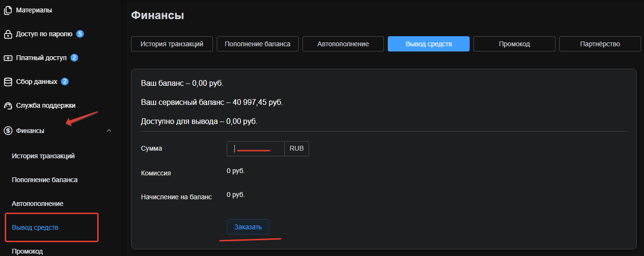Click the padlock icon beside Доступ по паролю
Screen dimensions: 644x256
8,34
